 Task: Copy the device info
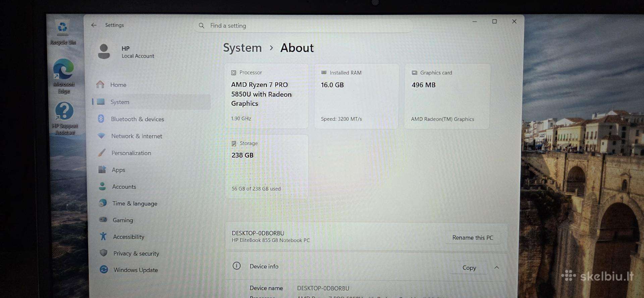469,268
